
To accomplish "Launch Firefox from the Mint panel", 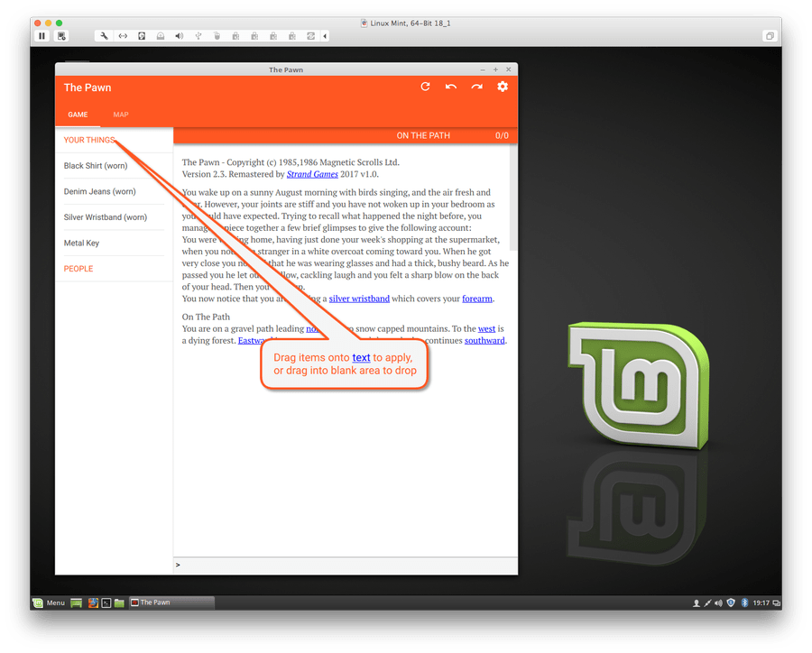I will [x=91, y=602].
